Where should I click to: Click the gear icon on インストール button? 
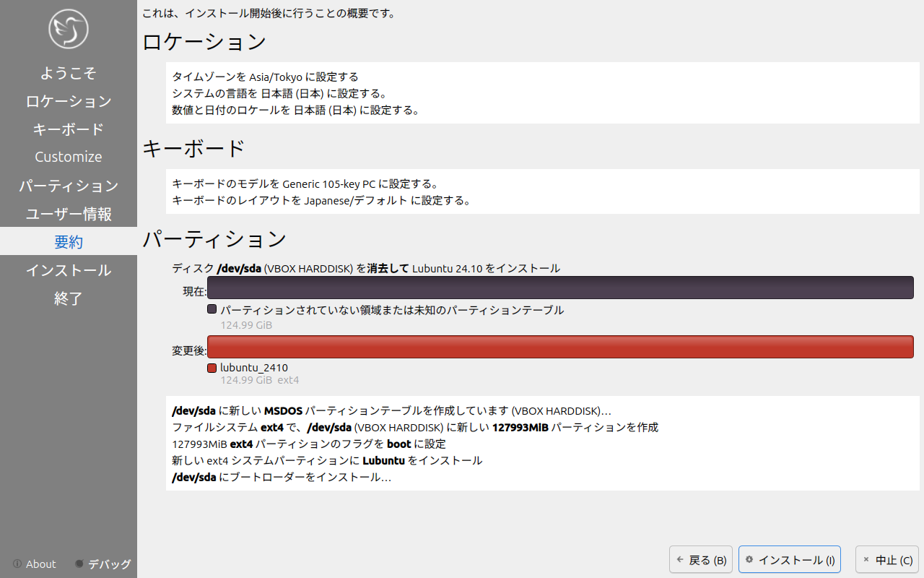coord(749,559)
